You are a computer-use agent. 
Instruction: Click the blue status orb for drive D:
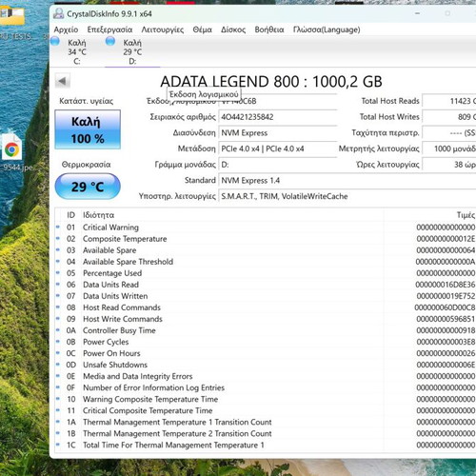[110, 41]
